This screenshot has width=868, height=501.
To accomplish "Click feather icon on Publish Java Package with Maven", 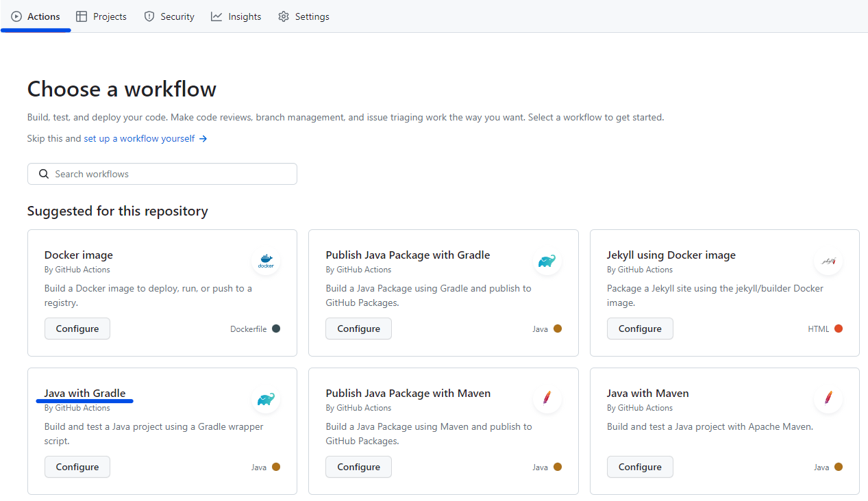I will [x=547, y=397].
